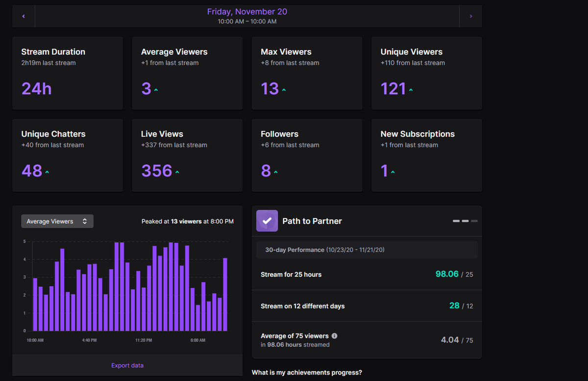588x381 pixels.
Task: Select the second Path to Partner page indicator
Action: [465, 221]
